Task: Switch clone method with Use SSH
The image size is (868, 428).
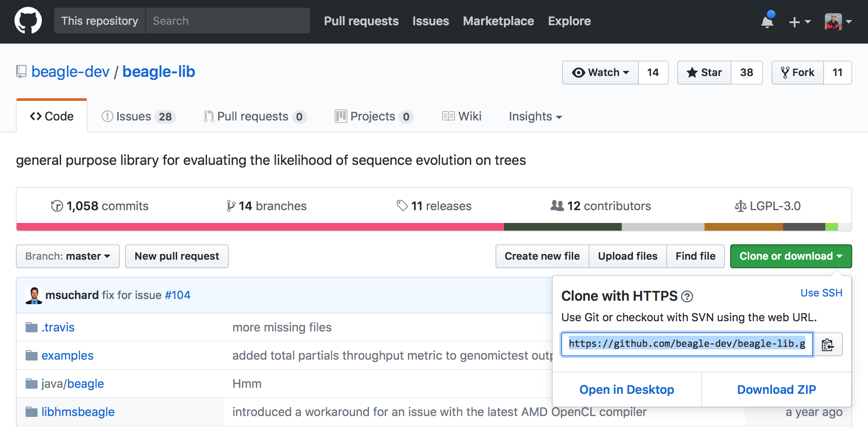Action: click(821, 293)
